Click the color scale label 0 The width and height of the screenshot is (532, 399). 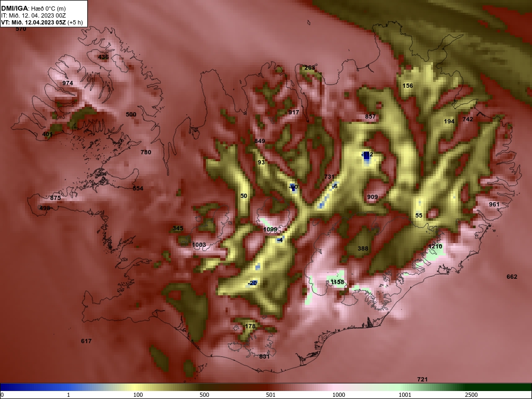pyautogui.click(x=2, y=395)
